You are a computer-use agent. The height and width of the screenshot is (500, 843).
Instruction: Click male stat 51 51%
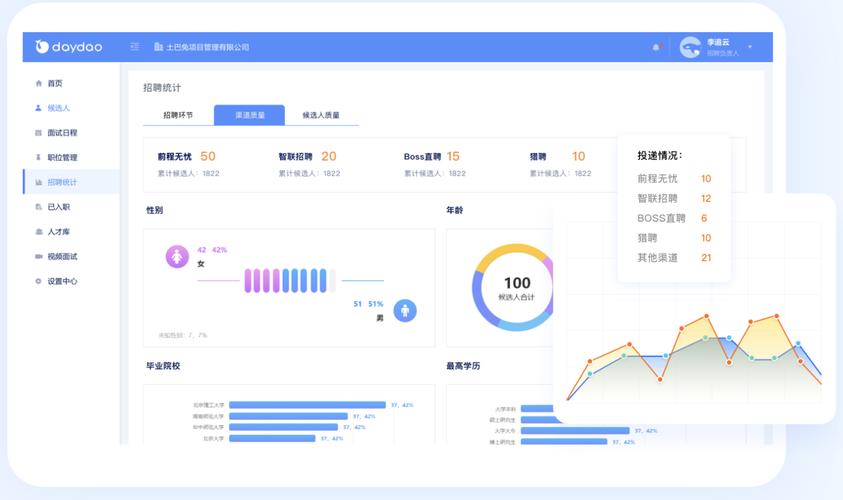click(368, 304)
